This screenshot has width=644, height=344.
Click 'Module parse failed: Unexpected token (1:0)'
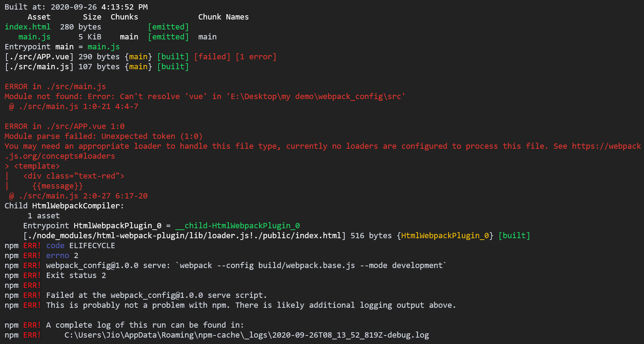(104, 136)
